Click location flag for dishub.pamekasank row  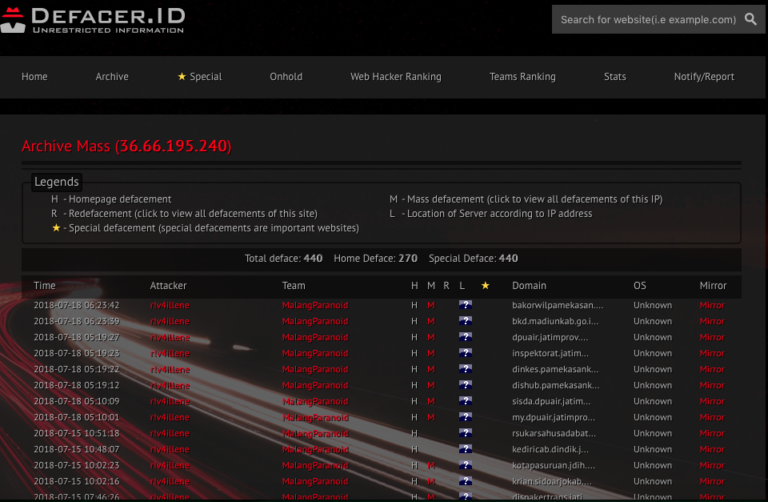click(x=465, y=385)
